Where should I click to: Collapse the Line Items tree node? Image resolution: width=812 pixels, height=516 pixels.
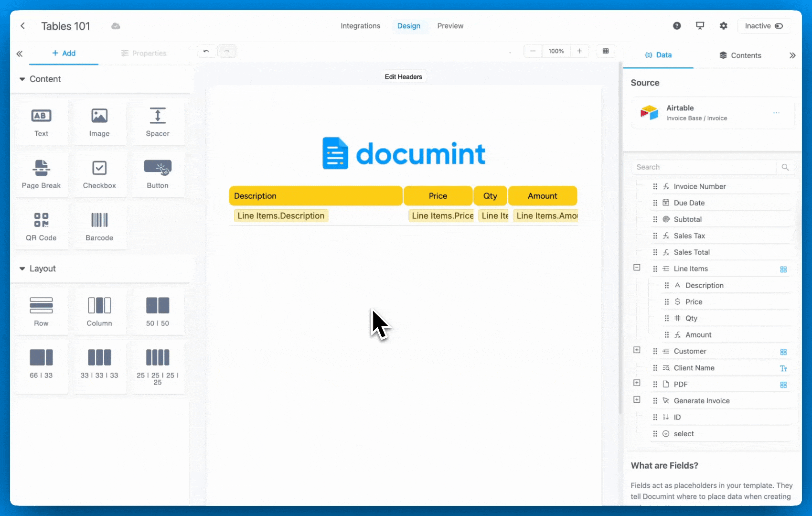pyautogui.click(x=637, y=268)
